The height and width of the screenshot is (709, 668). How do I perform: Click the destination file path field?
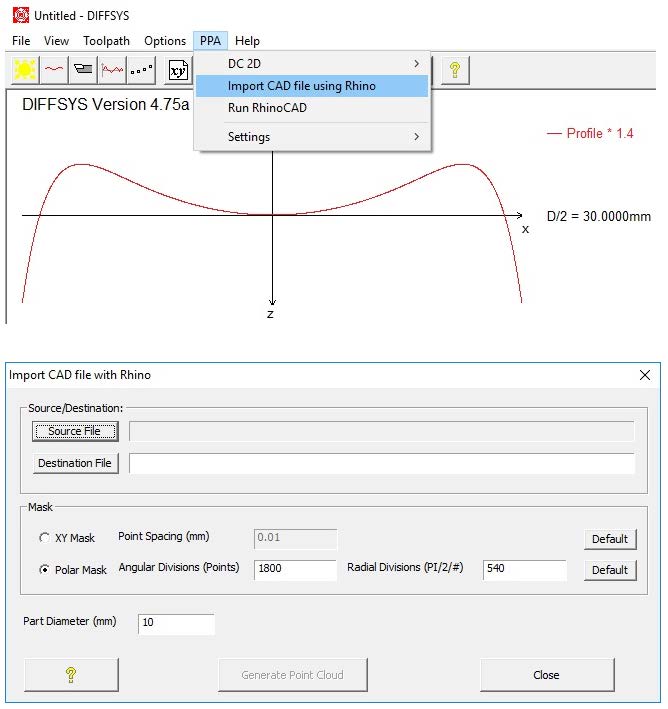tap(381, 463)
